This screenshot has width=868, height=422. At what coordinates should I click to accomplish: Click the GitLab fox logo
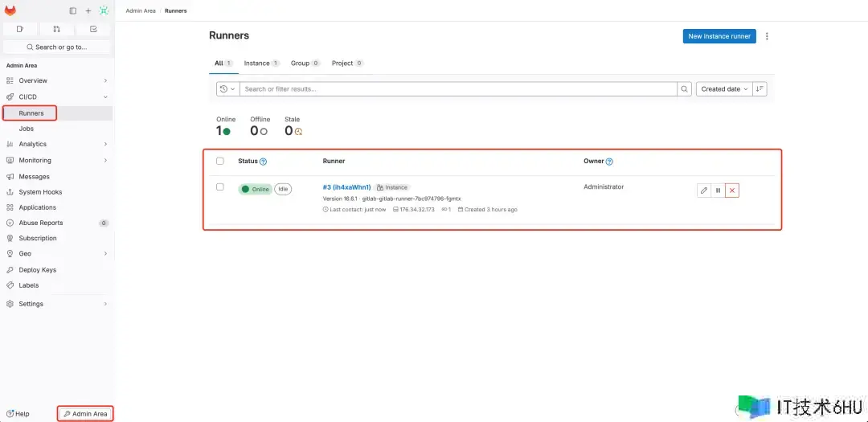tap(10, 10)
